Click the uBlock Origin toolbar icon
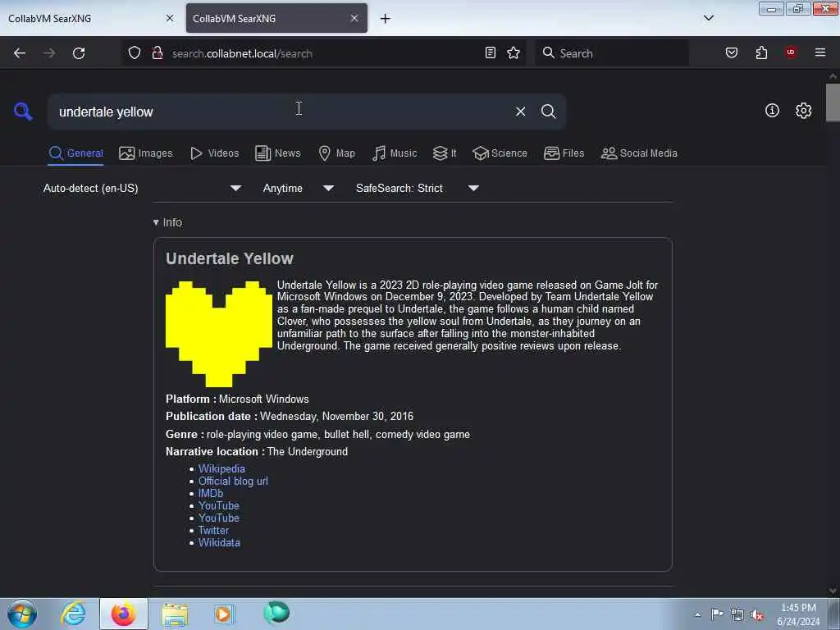 point(791,52)
